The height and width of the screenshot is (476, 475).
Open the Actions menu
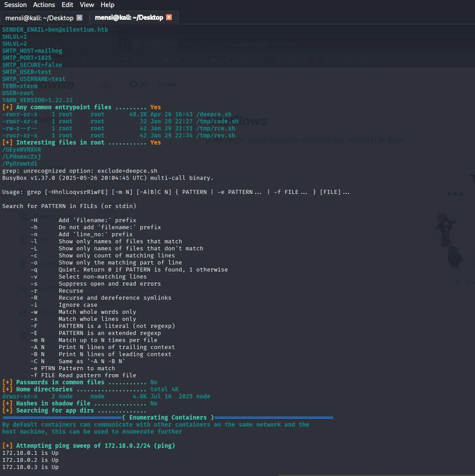44,5
